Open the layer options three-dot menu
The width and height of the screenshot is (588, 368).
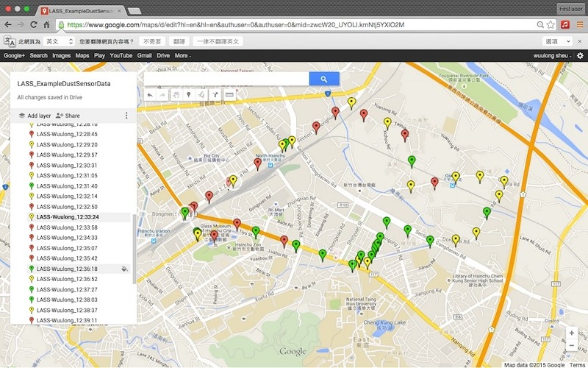coord(126,116)
